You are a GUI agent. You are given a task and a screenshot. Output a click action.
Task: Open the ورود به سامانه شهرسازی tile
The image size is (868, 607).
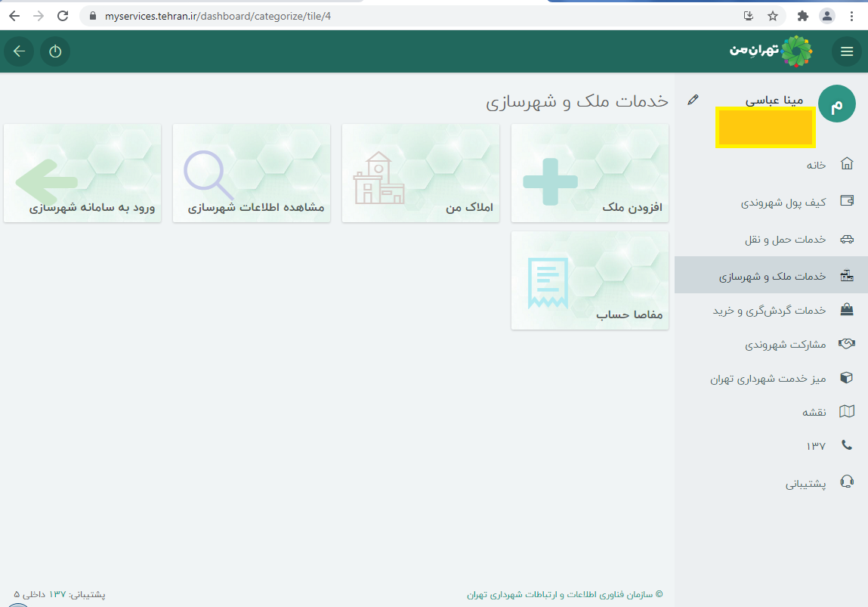(82, 173)
